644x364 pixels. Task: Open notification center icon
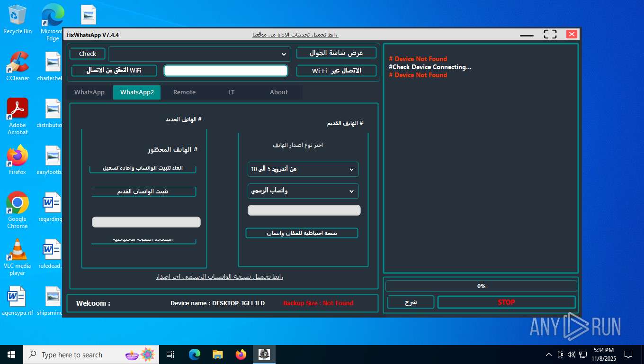pyautogui.click(x=628, y=355)
